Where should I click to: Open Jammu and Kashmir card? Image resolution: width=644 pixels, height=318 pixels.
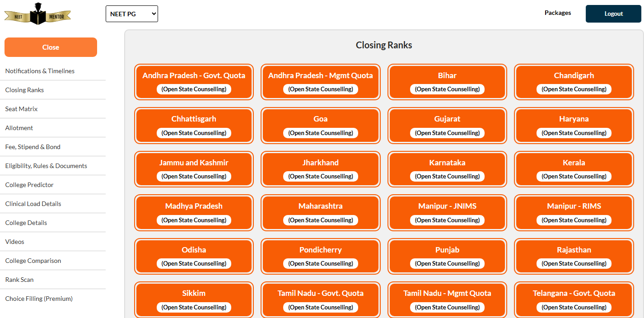coord(194,169)
